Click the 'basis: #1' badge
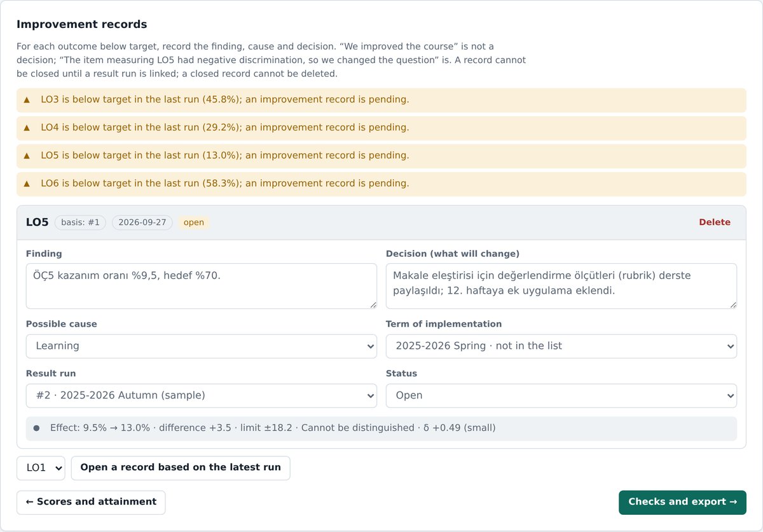This screenshot has height=532, width=763. [80, 222]
